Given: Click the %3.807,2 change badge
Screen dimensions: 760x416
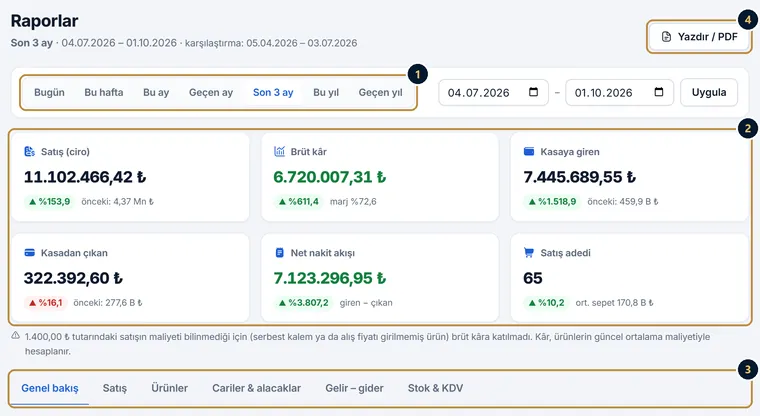Looking at the screenshot, I should tap(303, 303).
